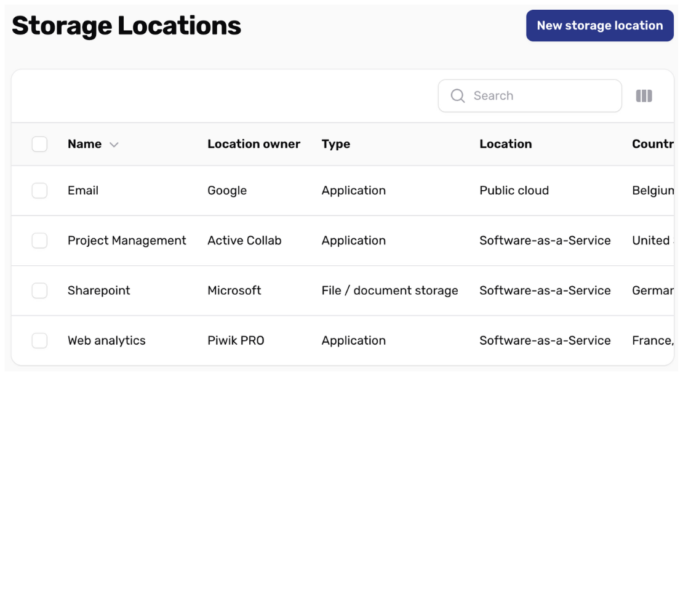Open the Name column sort chevron
This screenshot has width=683, height=616.
coord(114,144)
